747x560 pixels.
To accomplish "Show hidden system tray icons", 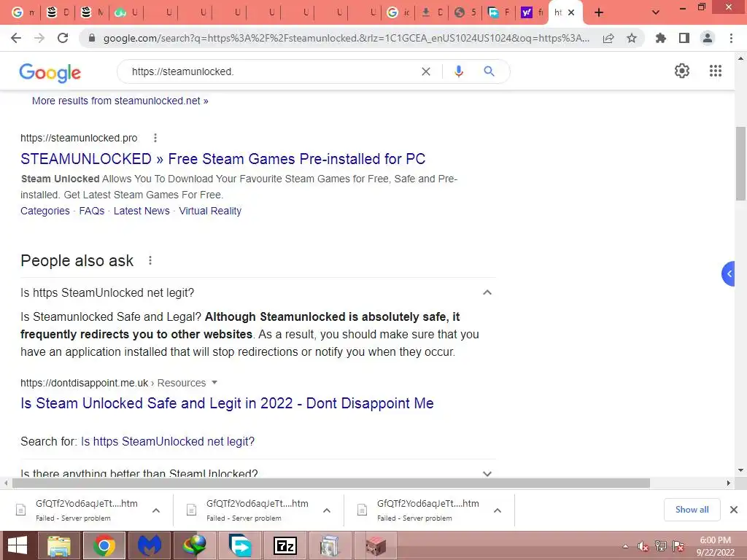I will click(625, 546).
